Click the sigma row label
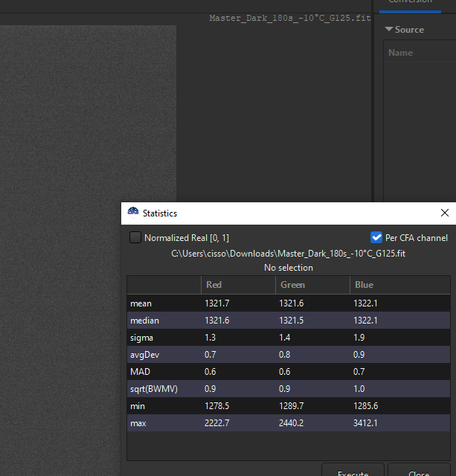 [141, 338]
